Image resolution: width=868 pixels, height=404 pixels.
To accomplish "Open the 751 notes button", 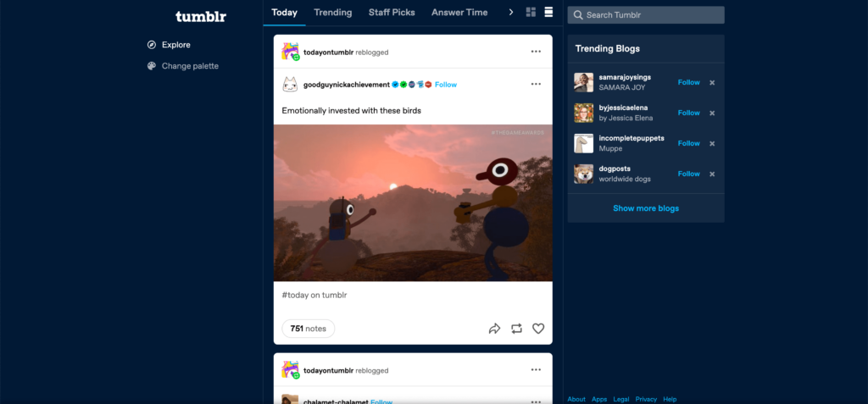I will (x=309, y=329).
